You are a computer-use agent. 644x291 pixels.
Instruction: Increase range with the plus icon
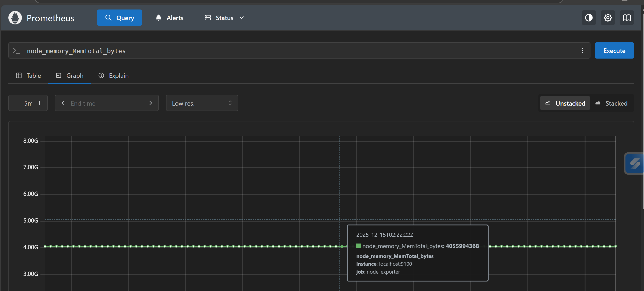point(40,103)
